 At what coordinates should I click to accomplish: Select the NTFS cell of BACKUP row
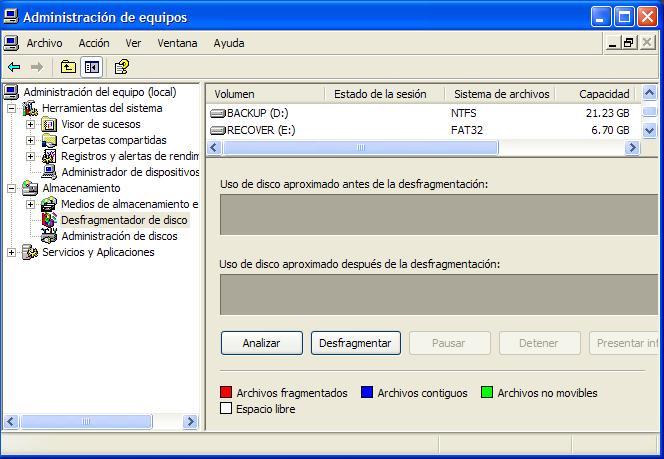coord(463,113)
